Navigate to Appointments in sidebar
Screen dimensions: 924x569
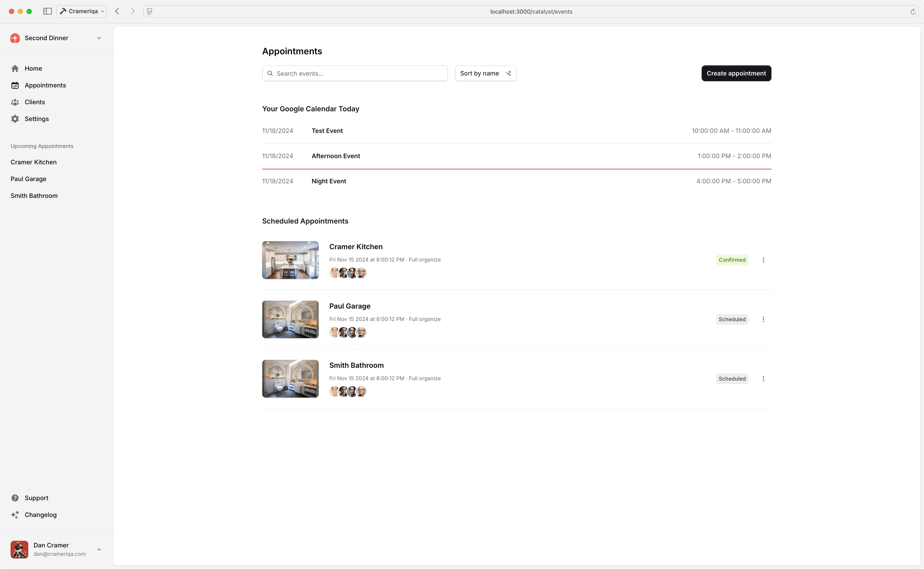tap(57, 85)
